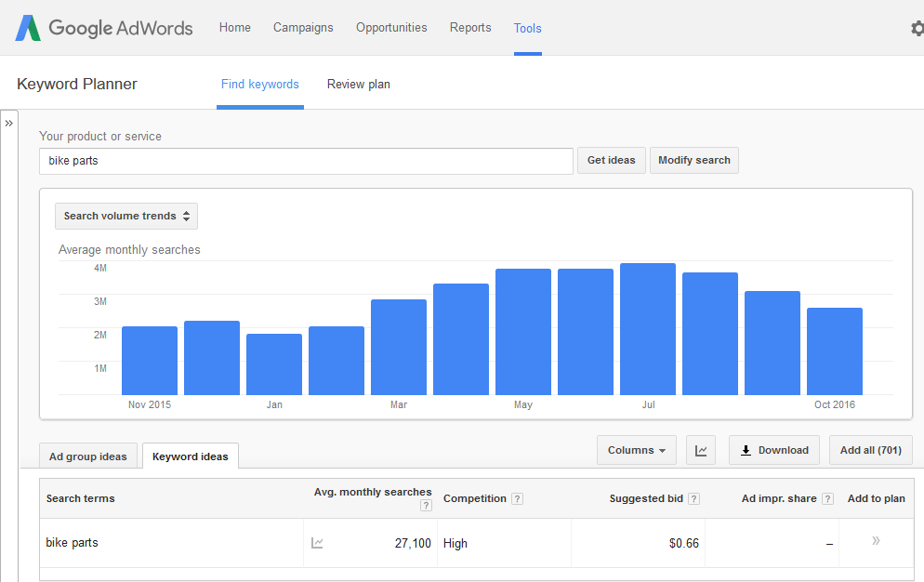924x582 pixels.
Task: Expand the collapsed left sidebar
Action: (8, 121)
